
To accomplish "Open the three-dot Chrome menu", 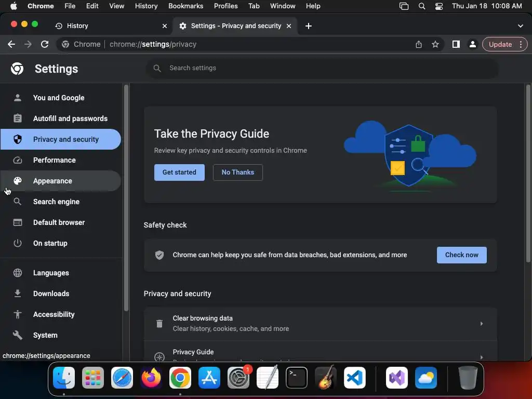I will (x=521, y=44).
